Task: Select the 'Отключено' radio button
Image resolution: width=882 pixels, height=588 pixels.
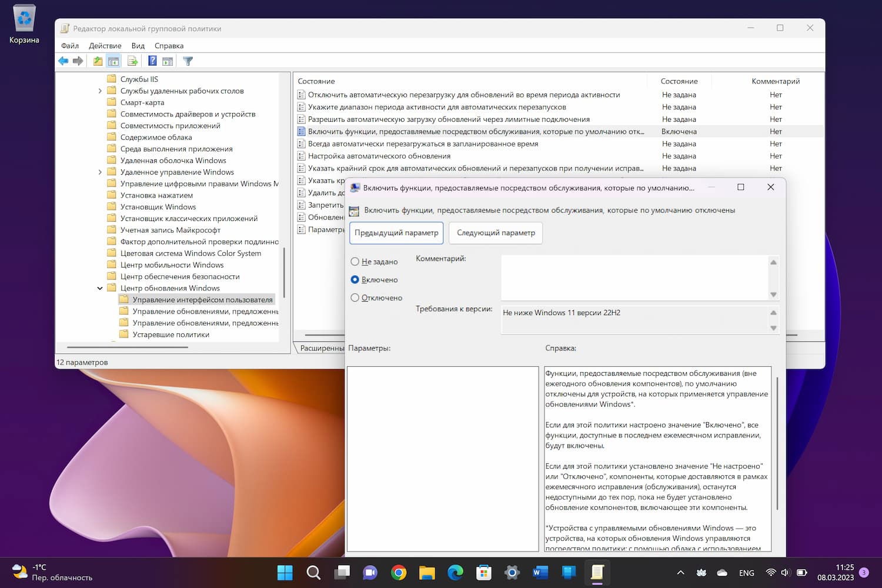Action: (355, 298)
